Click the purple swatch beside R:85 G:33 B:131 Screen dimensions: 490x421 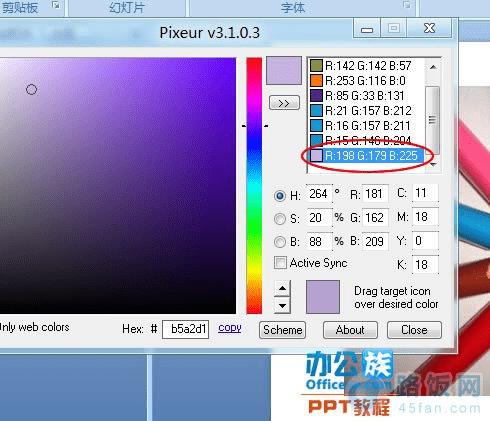(x=316, y=96)
